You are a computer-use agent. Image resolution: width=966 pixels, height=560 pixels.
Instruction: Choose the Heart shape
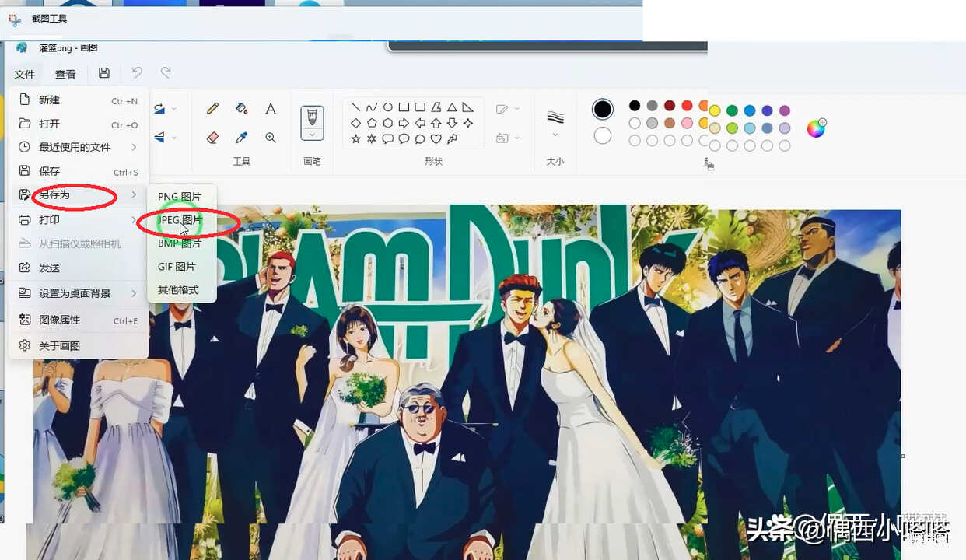[x=436, y=139]
